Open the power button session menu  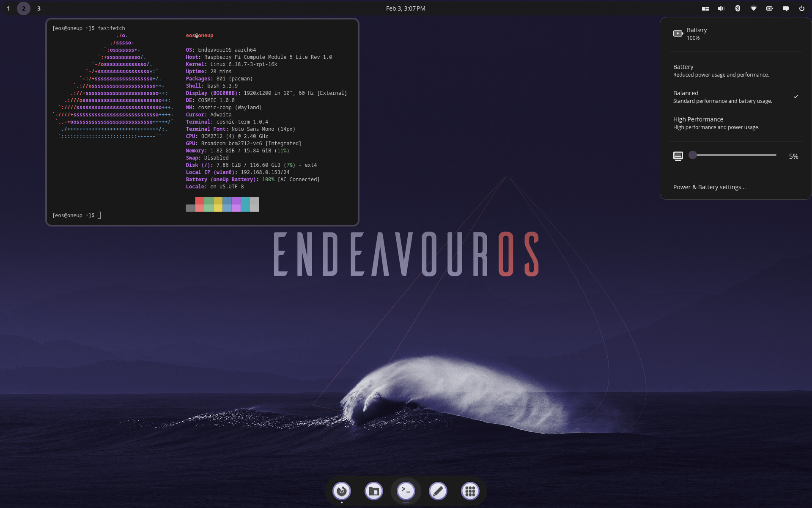[802, 8]
